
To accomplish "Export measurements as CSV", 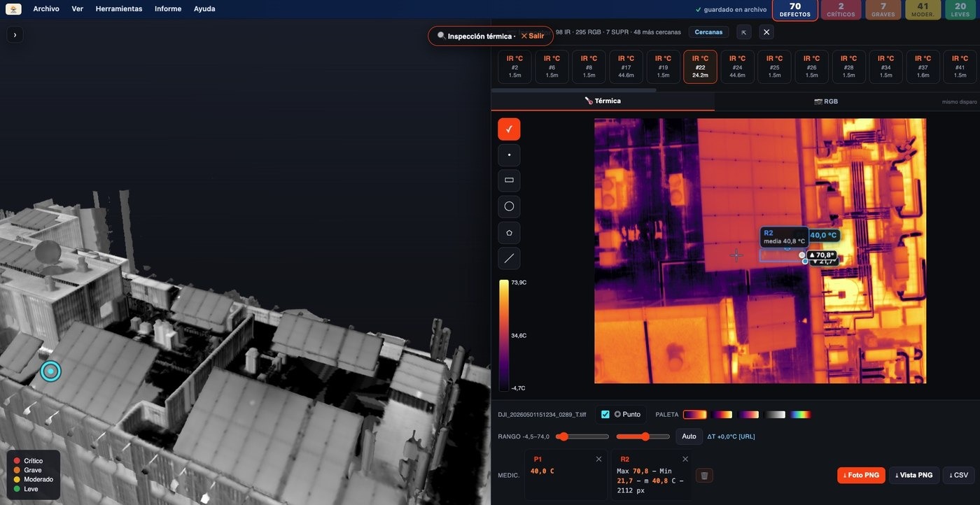I will click(x=959, y=476).
